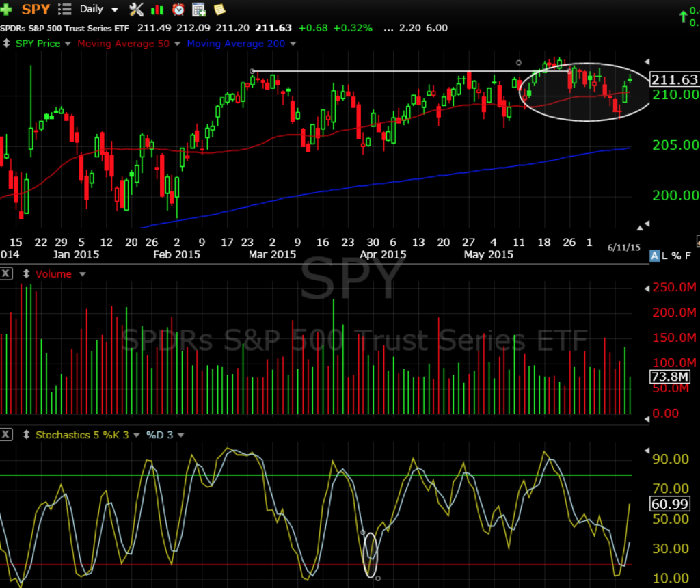This screenshot has width=700, height=588.
Task: Click the 205.00 price axis label
Action: tap(675, 145)
